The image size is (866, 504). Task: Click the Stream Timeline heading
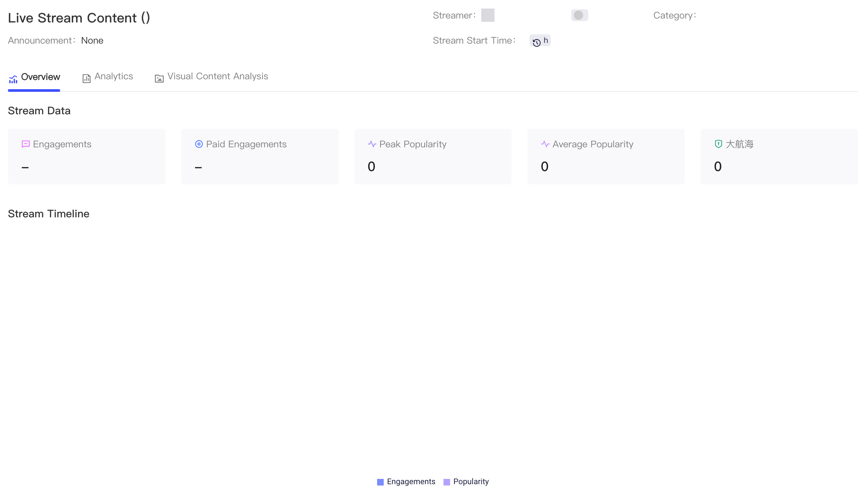pos(49,214)
